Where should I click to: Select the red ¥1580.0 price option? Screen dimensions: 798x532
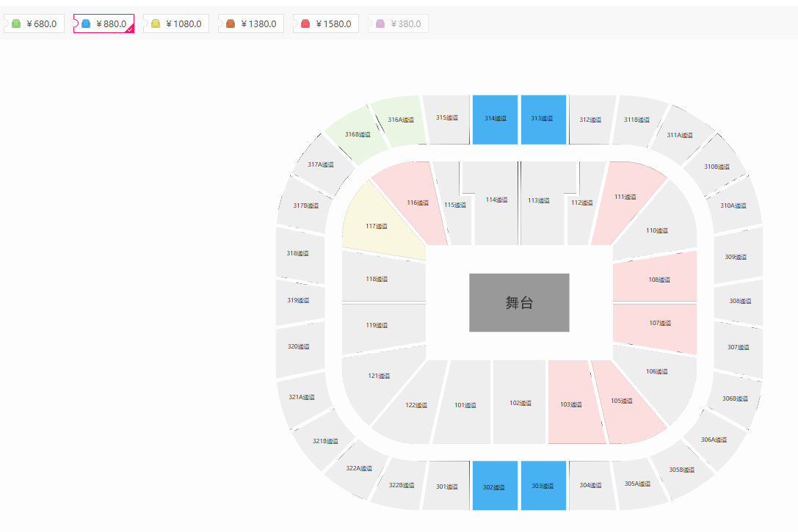pyautogui.click(x=326, y=24)
